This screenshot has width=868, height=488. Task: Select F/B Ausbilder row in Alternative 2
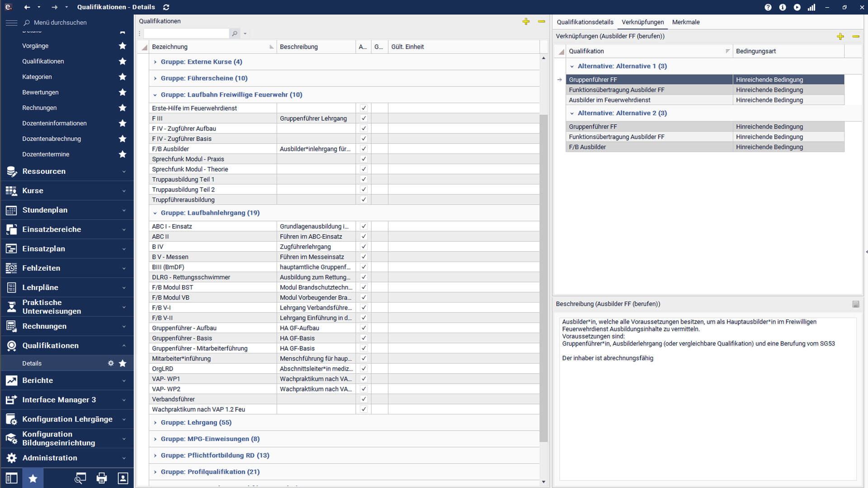click(705, 147)
